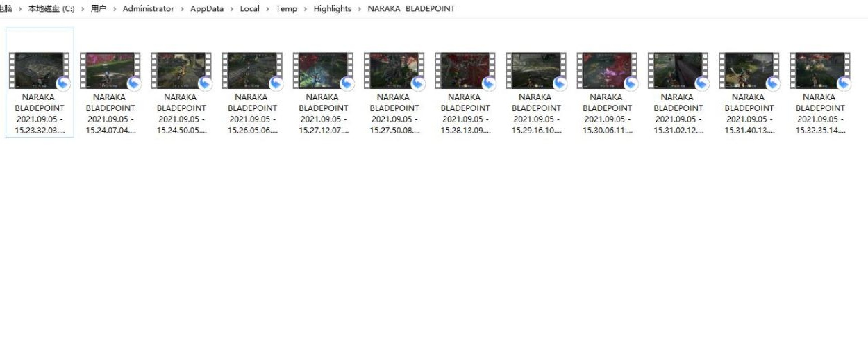
Task: Click file name text ending 15.27.50.08
Action: pyautogui.click(x=394, y=114)
